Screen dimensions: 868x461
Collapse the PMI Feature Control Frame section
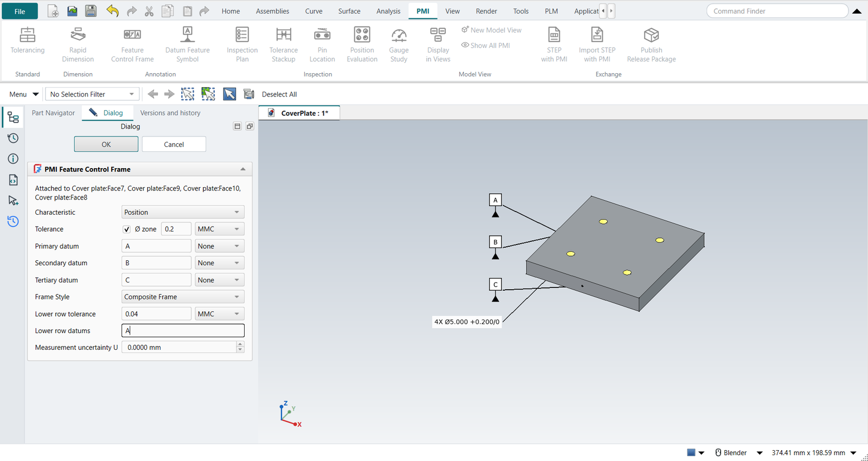point(243,169)
